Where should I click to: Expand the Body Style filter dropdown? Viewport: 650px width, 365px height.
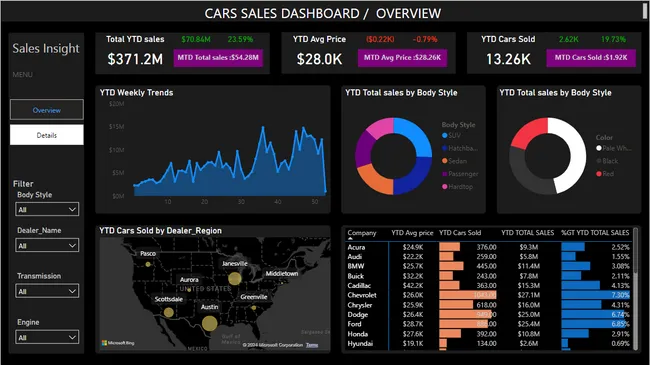47,209
